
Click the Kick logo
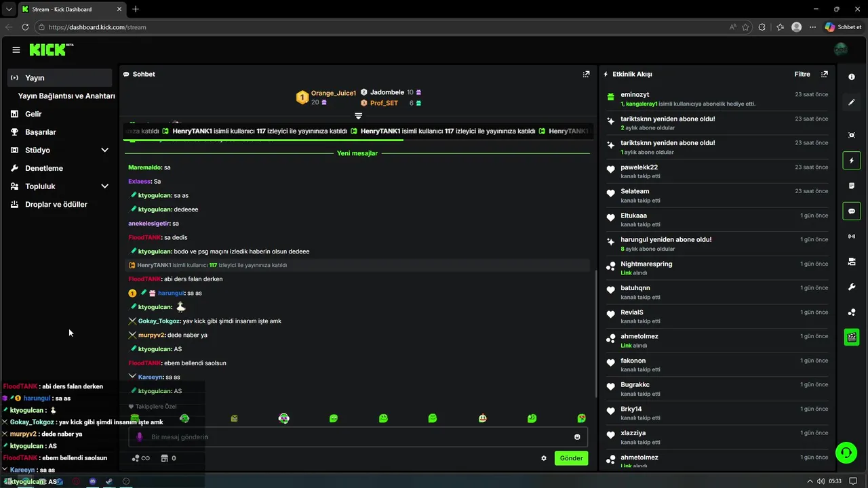(x=51, y=49)
